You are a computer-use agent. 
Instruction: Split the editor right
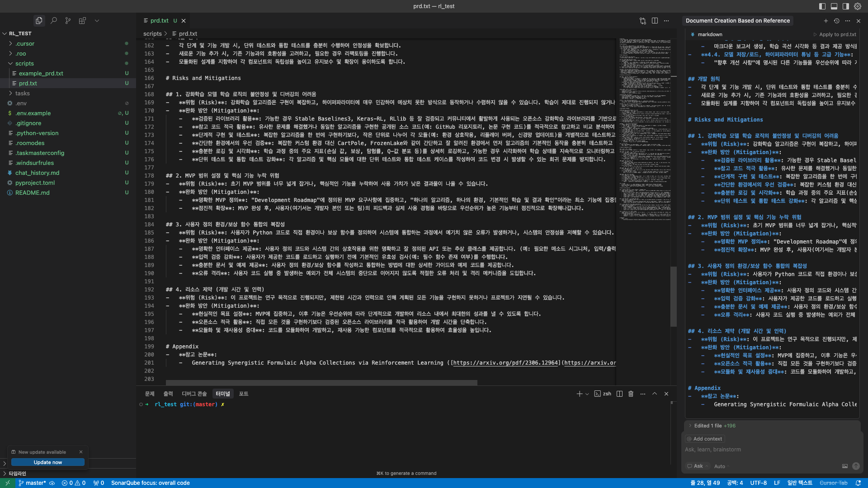click(x=655, y=21)
